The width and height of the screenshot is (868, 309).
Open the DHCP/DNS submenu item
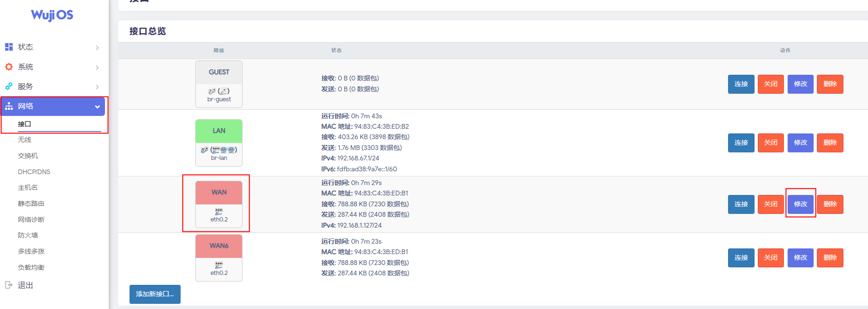click(x=34, y=172)
